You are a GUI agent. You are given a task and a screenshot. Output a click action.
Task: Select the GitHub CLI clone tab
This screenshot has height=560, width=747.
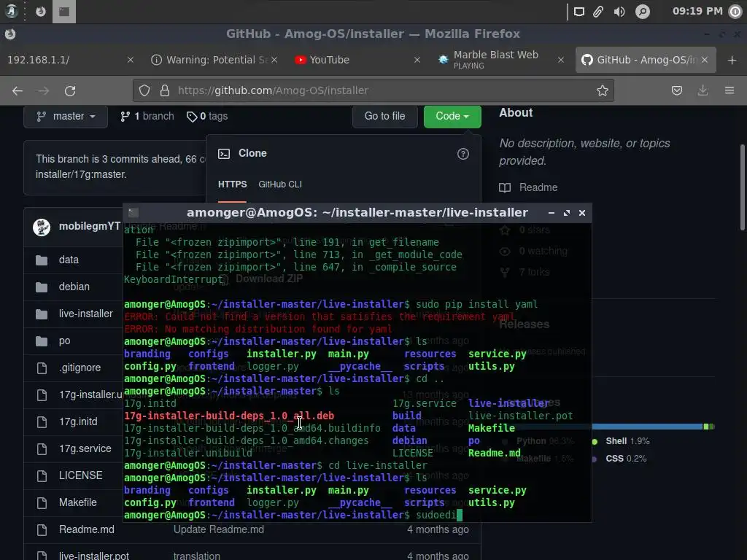[x=280, y=184]
